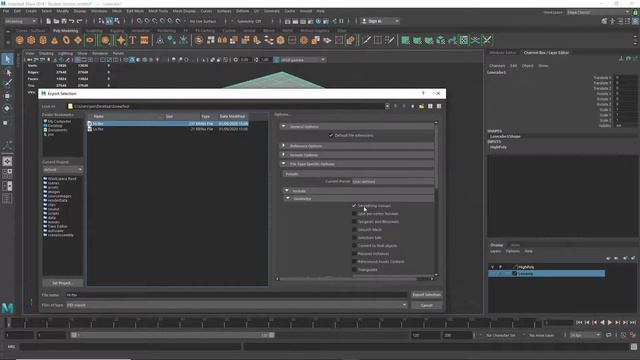This screenshot has height=360, width=640.
Task: Create a polygon sphere from the shelf
Action: [20, 40]
